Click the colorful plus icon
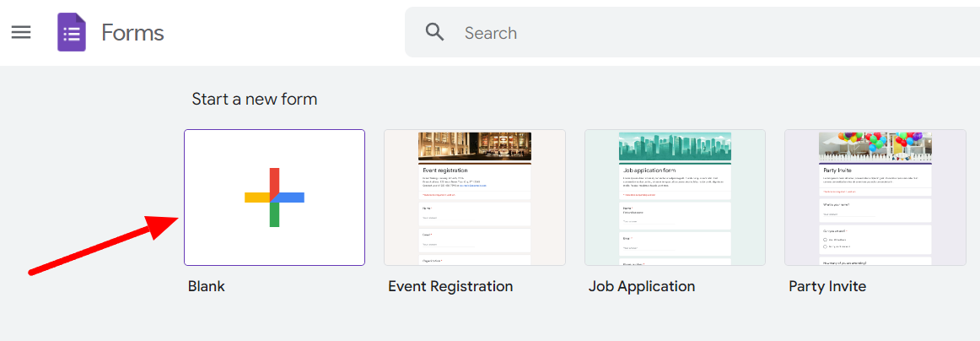The height and width of the screenshot is (341, 980). click(274, 198)
